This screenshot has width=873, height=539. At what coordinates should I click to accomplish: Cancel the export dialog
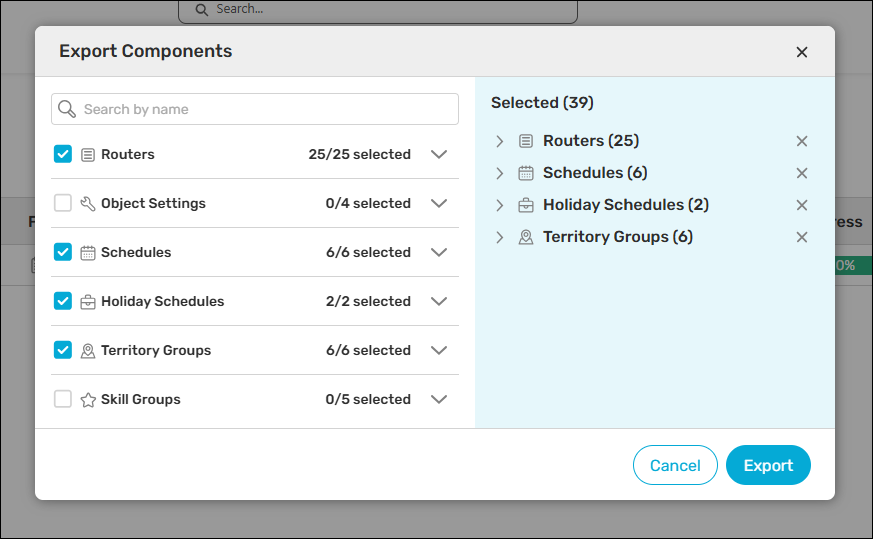point(675,465)
